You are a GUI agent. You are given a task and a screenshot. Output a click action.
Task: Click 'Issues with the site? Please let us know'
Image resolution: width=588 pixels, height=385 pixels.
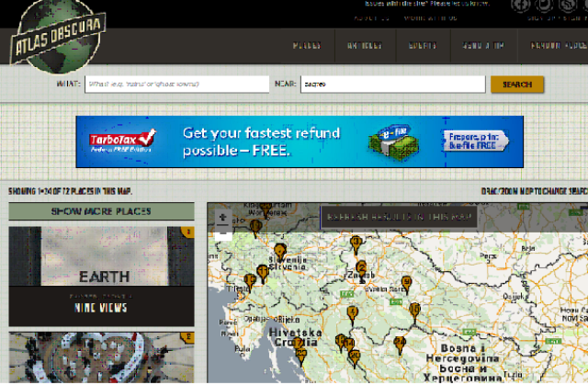click(427, 4)
